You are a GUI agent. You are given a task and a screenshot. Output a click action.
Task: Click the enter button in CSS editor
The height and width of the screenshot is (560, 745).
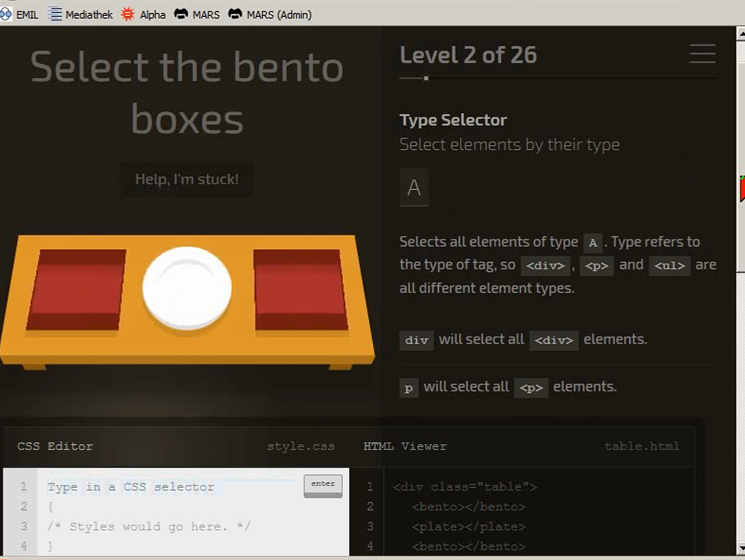[x=323, y=485]
